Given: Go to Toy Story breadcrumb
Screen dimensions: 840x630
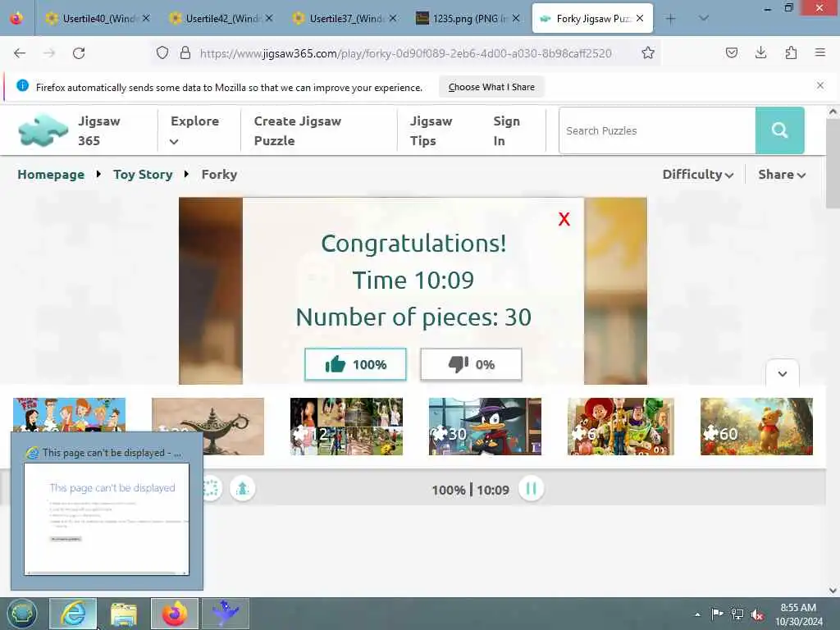Looking at the screenshot, I should (x=143, y=175).
